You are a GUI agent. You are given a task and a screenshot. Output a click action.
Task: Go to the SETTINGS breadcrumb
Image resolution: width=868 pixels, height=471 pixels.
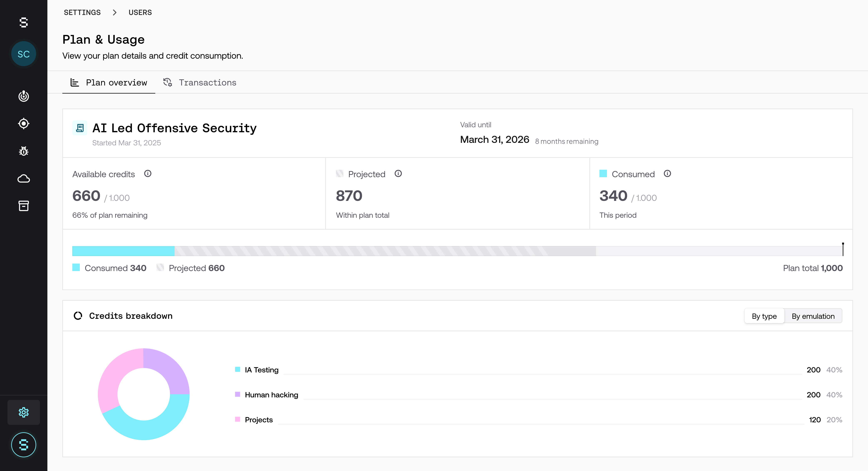click(x=82, y=12)
